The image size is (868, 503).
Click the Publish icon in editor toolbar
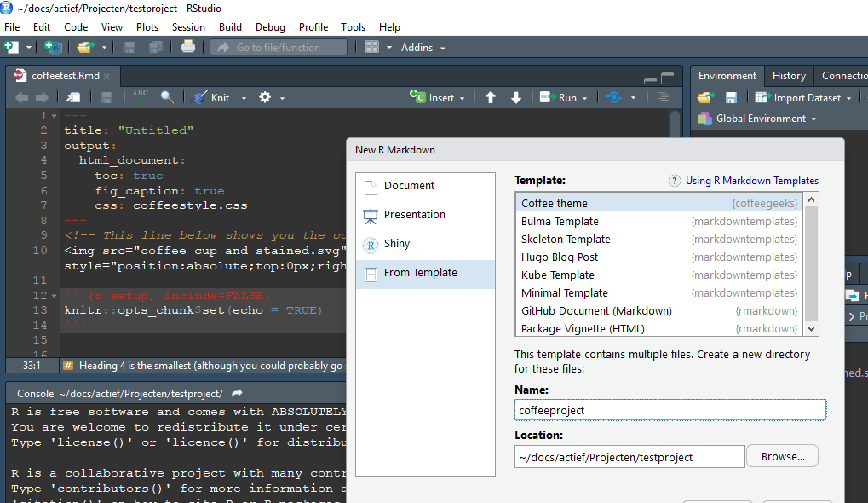614,97
